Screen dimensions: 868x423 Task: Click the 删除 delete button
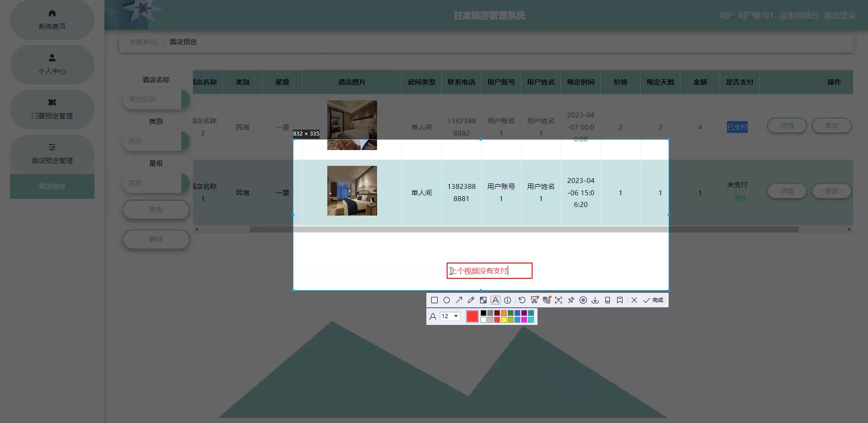point(156,240)
